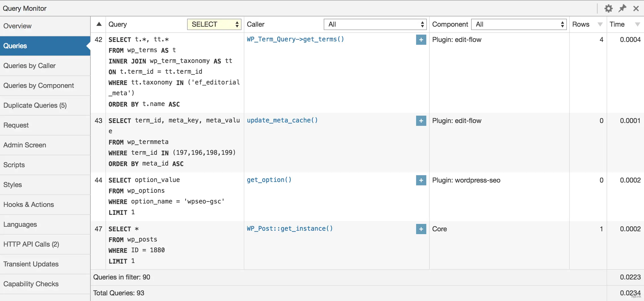Expand caller details for update_meta_cache query

(421, 121)
